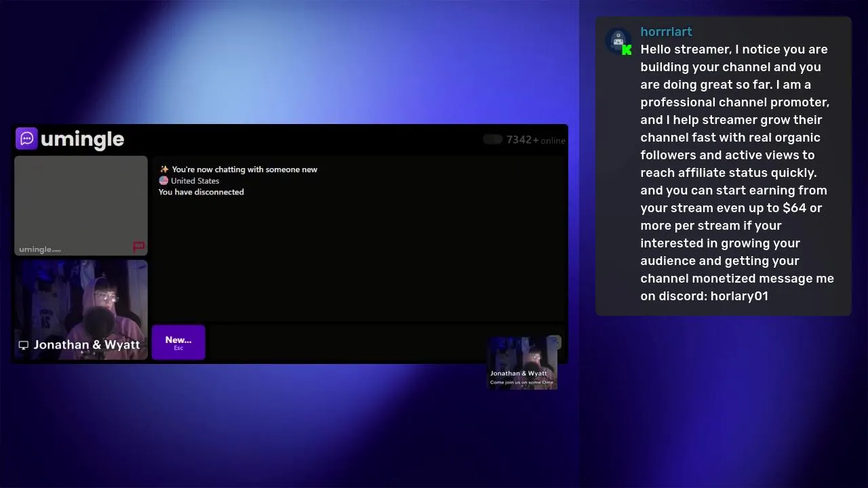Click horrrlart's profile avatar
Image resolution: width=868 pixels, height=488 pixels.
point(618,41)
